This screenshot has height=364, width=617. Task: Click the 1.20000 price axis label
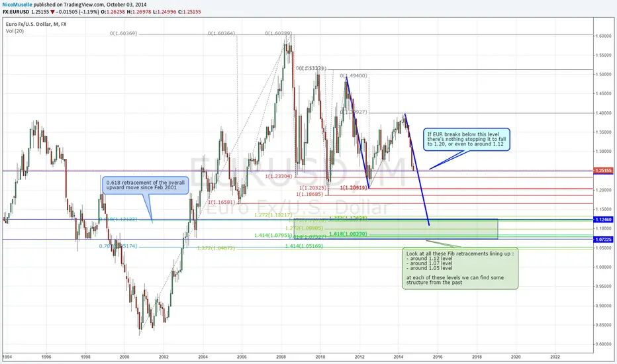click(604, 190)
